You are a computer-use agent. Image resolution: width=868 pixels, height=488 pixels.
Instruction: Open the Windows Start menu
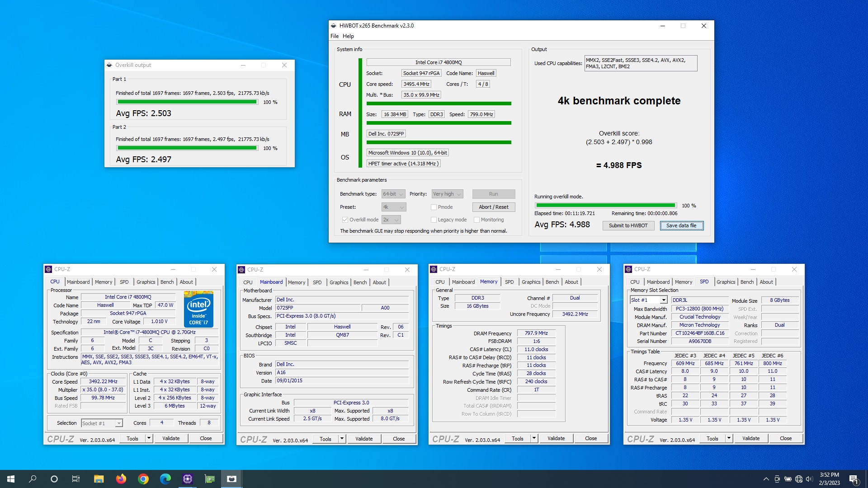tap(11, 479)
